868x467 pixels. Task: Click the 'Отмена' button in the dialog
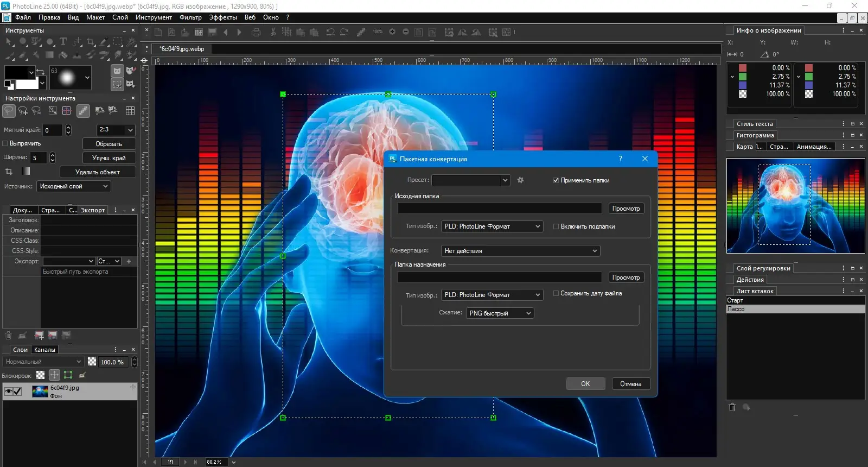(630, 384)
